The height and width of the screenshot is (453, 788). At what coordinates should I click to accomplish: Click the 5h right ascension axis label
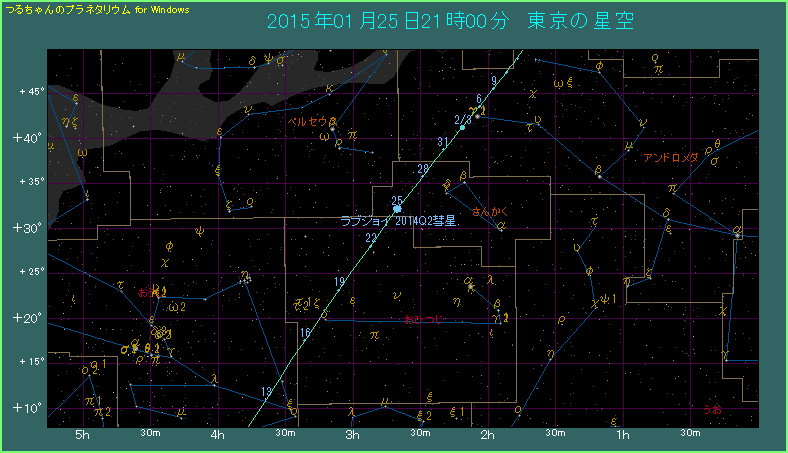click(83, 436)
